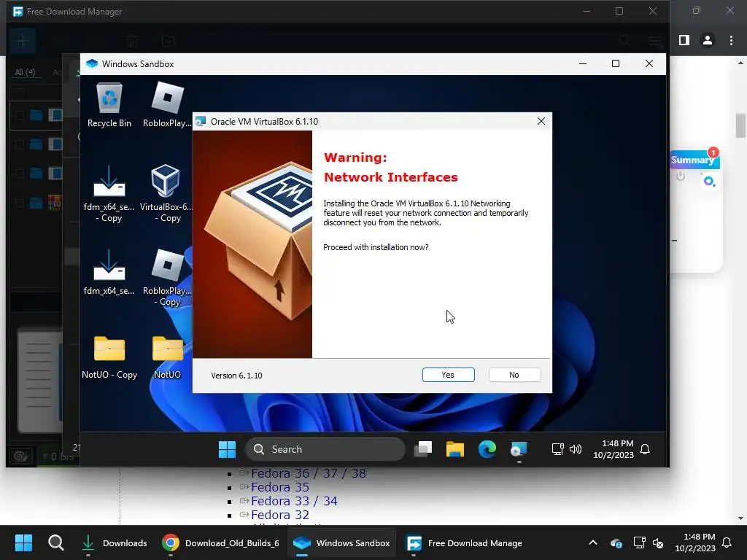
Task: Switch to Windows Sandbox taskbar button
Action: tap(341, 542)
